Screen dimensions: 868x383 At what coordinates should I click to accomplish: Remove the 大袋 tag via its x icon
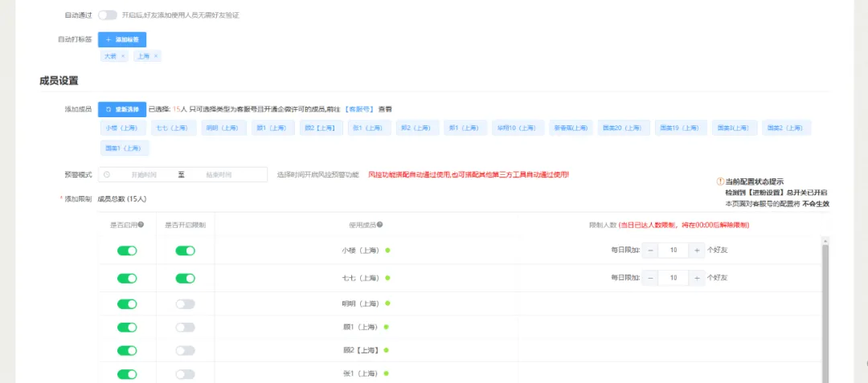tap(122, 56)
